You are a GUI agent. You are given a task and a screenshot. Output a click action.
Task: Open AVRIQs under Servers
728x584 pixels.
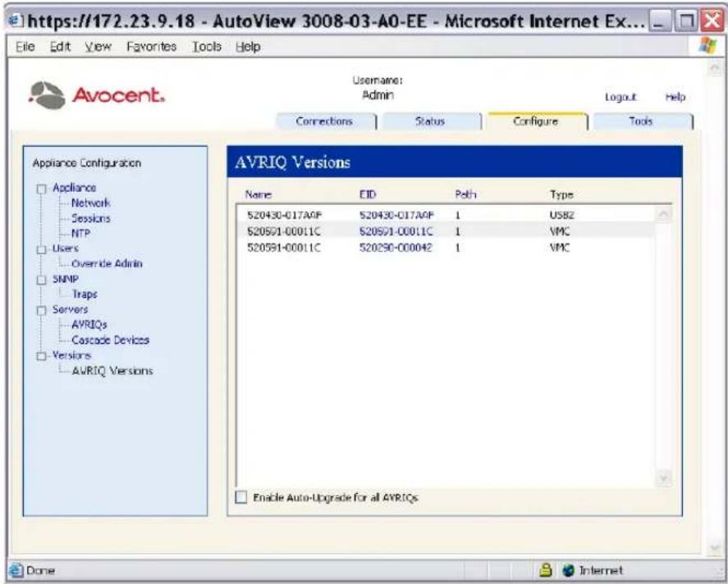89,324
